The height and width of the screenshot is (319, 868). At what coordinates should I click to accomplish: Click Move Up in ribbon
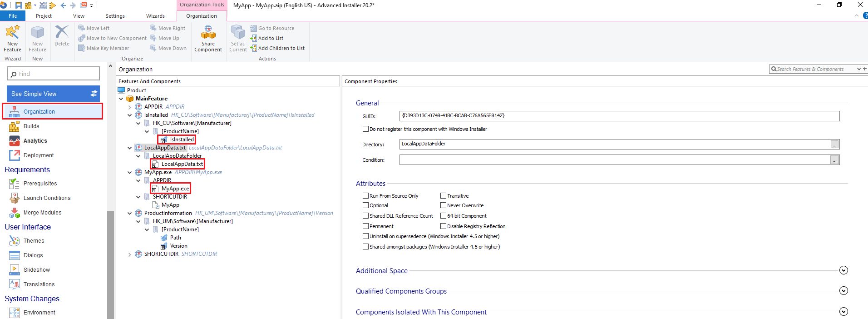(164, 38)
